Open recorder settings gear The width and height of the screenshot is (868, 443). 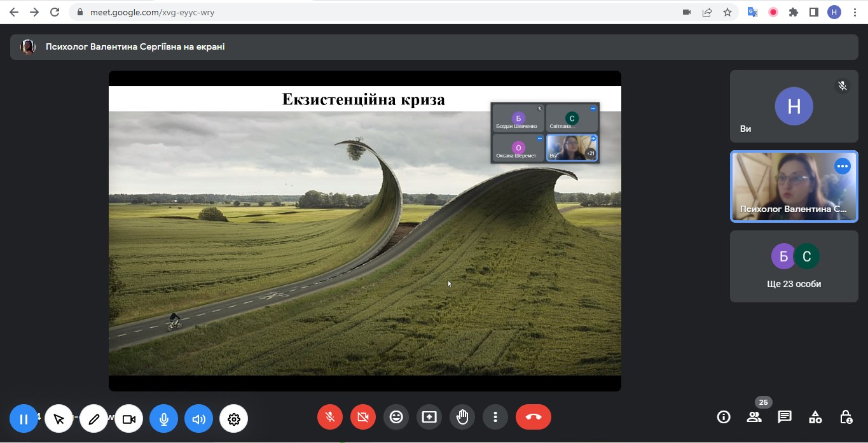coord(234,419)
